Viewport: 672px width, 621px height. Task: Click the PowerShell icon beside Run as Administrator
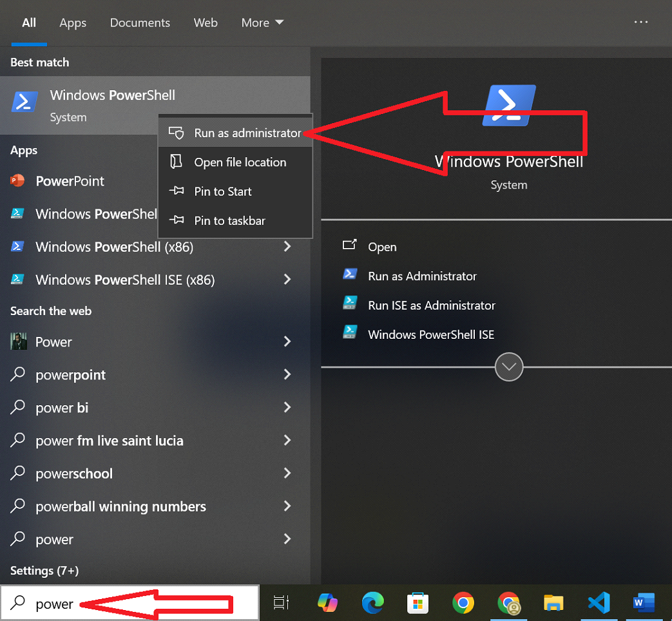point(350,273)
